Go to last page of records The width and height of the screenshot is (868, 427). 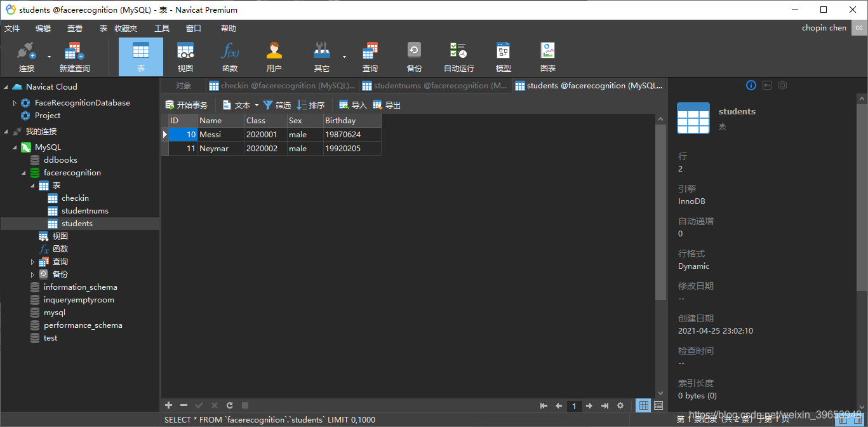604,405
